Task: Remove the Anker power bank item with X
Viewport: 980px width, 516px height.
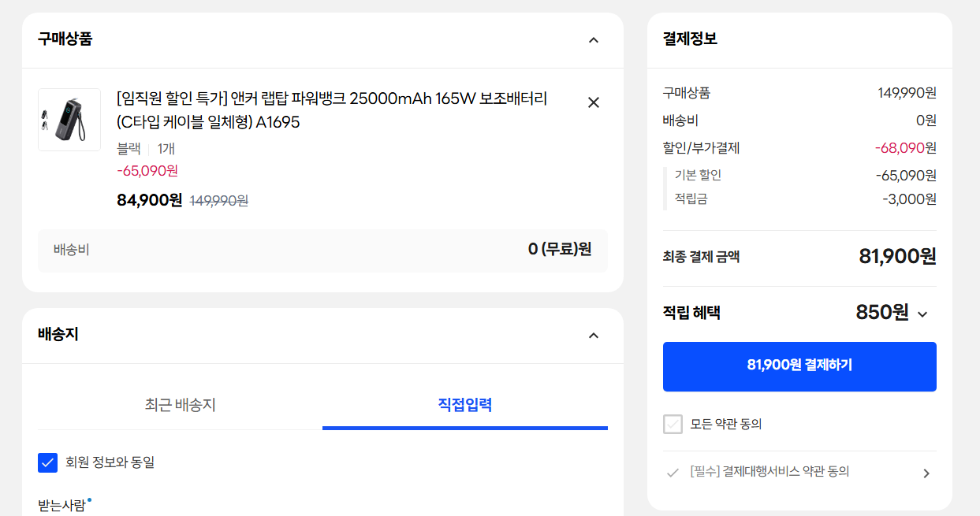Action: click(594, 102)
